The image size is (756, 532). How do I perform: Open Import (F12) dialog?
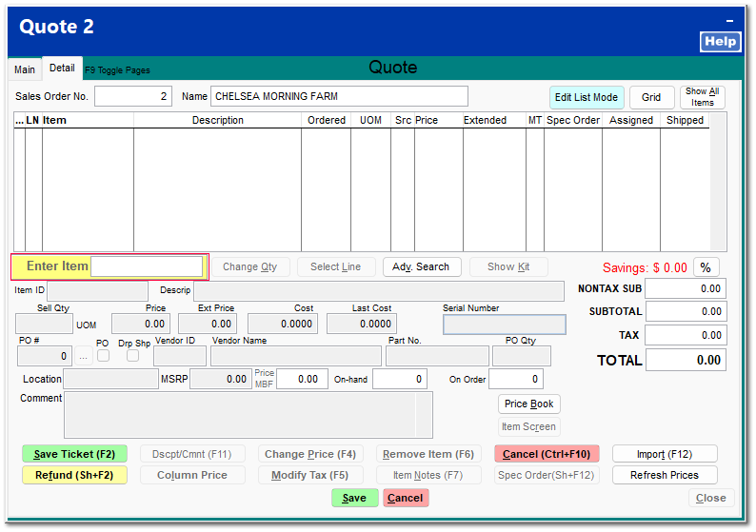pos(664,454)
